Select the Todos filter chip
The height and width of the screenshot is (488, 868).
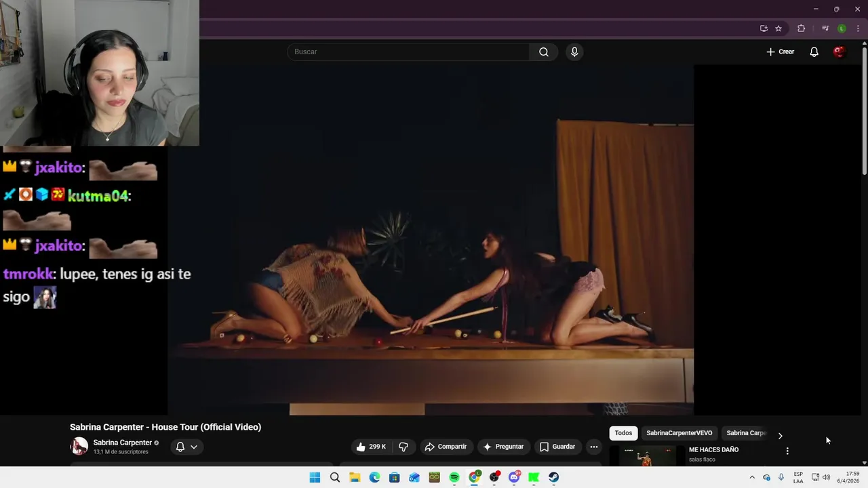coord(623,433)
